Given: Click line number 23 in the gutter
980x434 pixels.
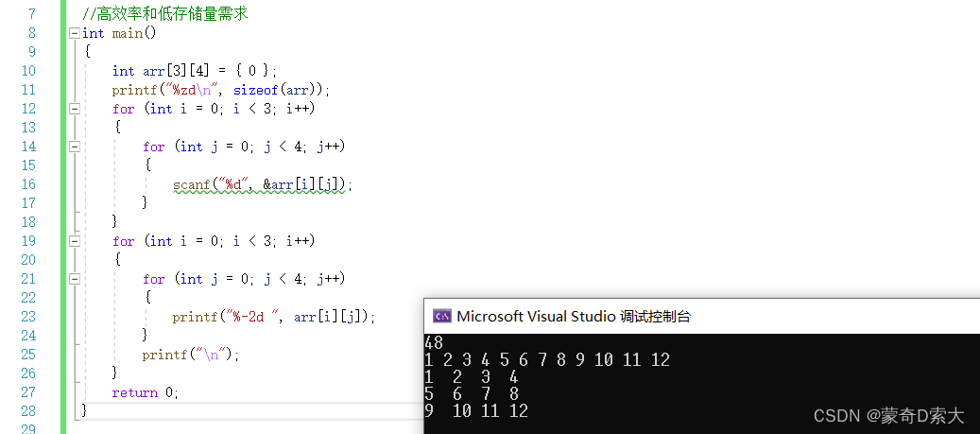Looking at the screenshot, I should click(x=28, y=317).
